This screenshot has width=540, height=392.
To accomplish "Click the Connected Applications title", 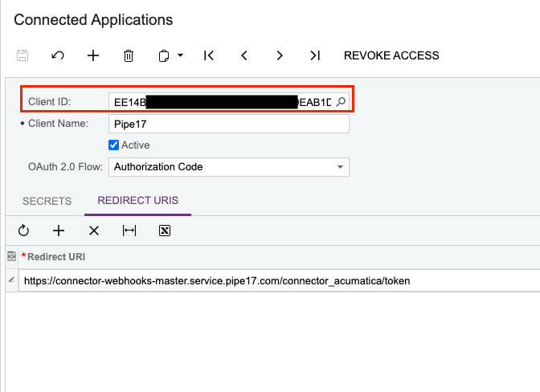I will coord(93,19).
